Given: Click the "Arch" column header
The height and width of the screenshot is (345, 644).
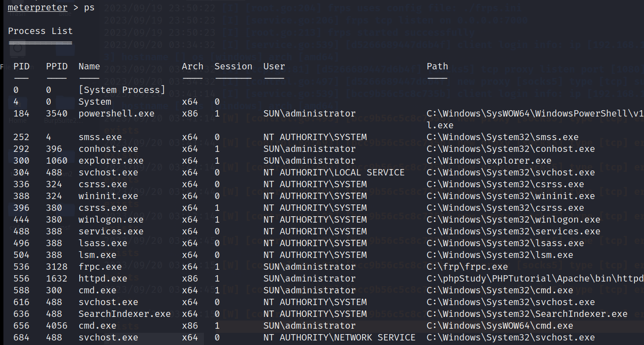Looking at the screenshot, I should [x=193, y=66].
